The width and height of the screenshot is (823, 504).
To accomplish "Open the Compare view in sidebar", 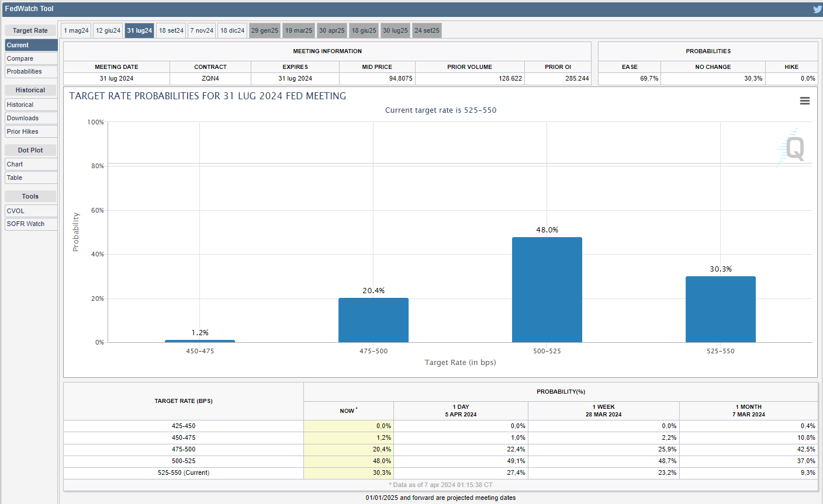I will (x=31, y=58).
